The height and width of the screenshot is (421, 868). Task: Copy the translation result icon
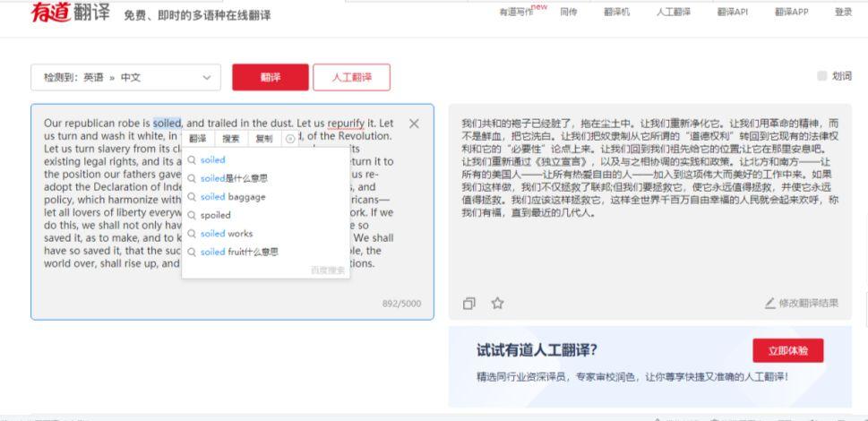tap(468, 303)
